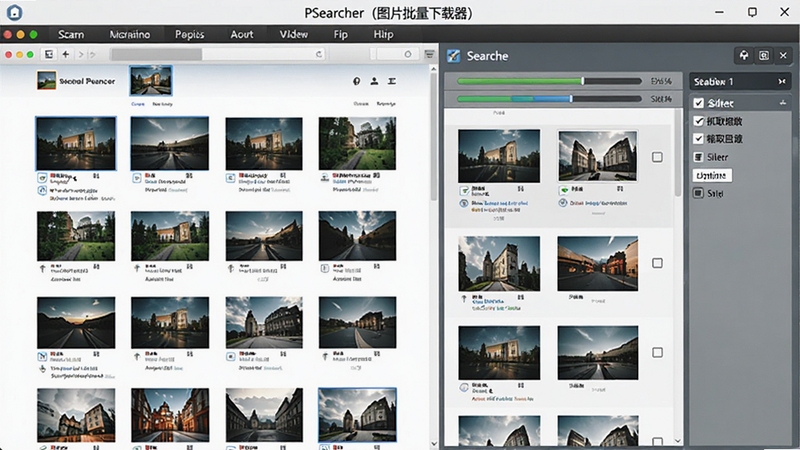Tick the checkbox beside the first result row
Viewport: 800px width, 450px height.
(x=657, y=157)
